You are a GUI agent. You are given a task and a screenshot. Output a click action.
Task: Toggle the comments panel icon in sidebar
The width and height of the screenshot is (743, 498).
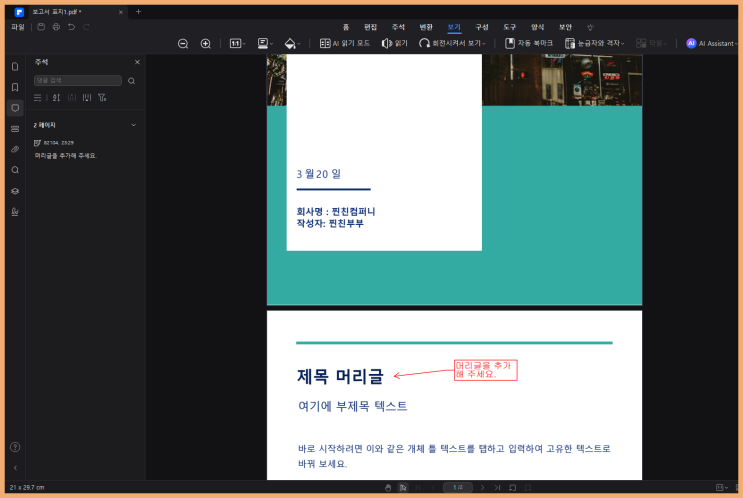pos(15,108)
